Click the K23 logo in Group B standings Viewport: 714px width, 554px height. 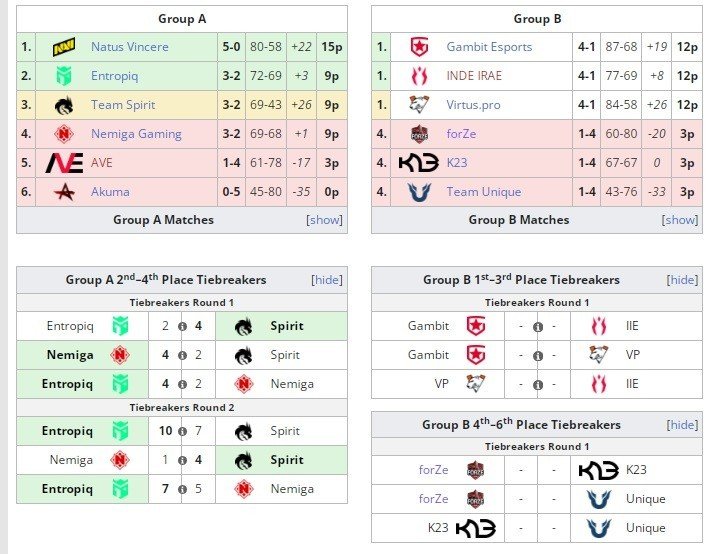pos(418,163)
